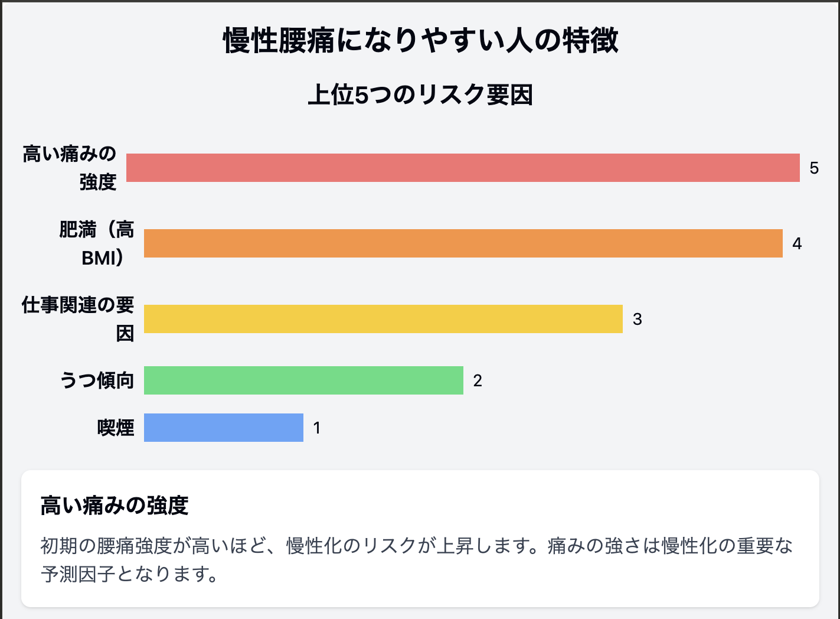Screen dimensions: 840x619
Task: Click the main title 慢性腰痛になりやすい人の特徴
Action: coord(420,41)
